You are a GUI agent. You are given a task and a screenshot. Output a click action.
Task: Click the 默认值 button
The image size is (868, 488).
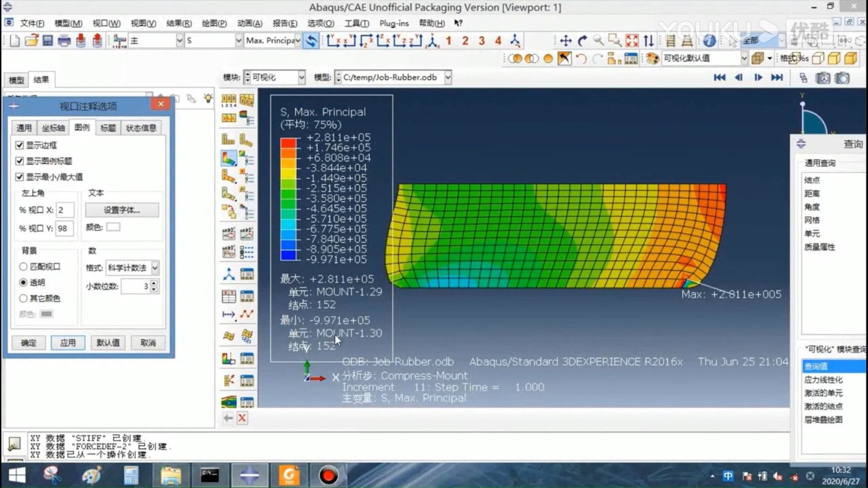click(x=108, y=343)
